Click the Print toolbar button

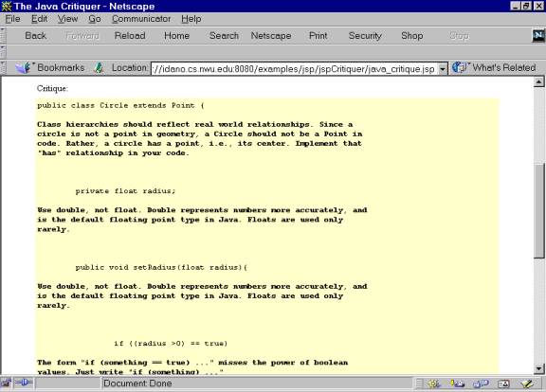tap(318, 35)
